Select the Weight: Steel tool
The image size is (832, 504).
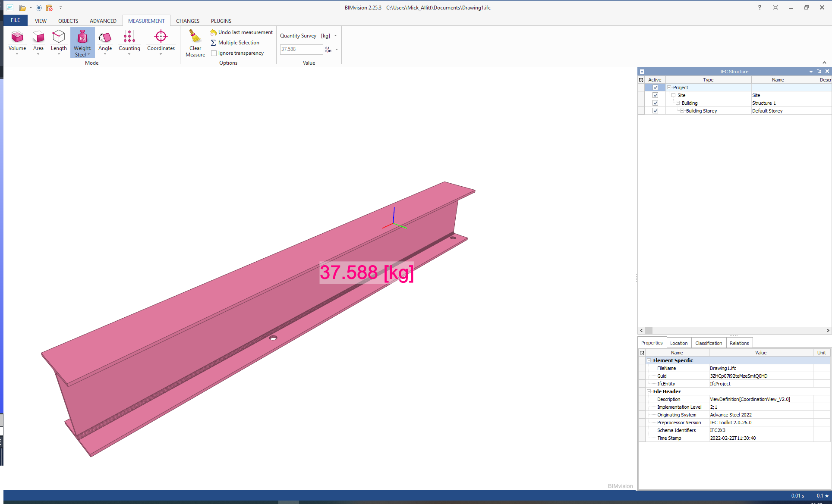[82, 42]
